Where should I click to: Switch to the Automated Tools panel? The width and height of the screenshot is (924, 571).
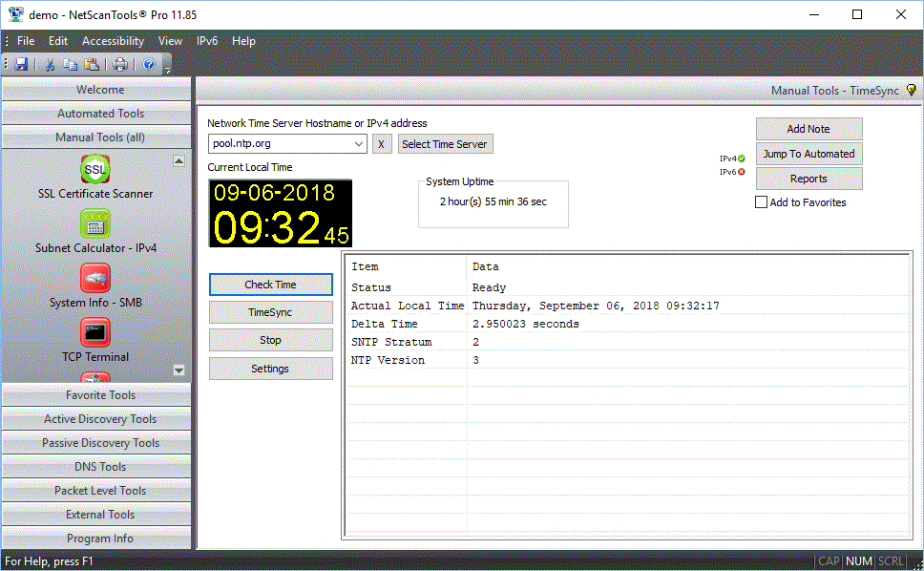96,113
